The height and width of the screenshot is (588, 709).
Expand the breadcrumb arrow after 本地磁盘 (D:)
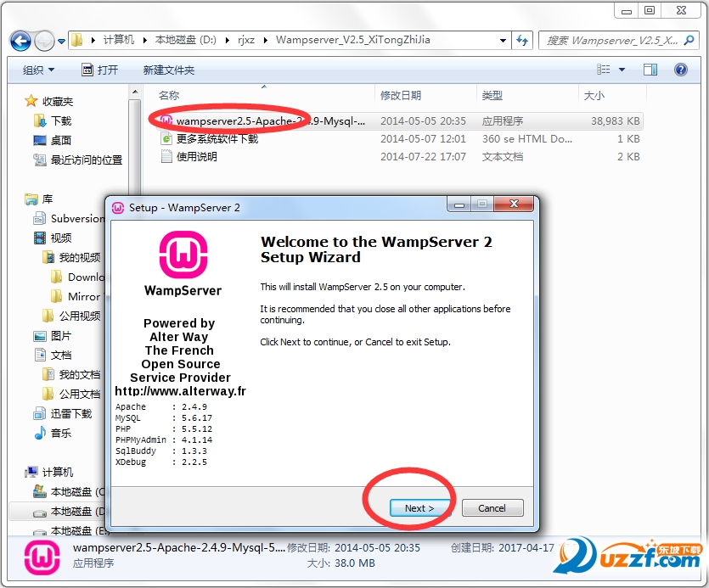(x=227, y=40)
